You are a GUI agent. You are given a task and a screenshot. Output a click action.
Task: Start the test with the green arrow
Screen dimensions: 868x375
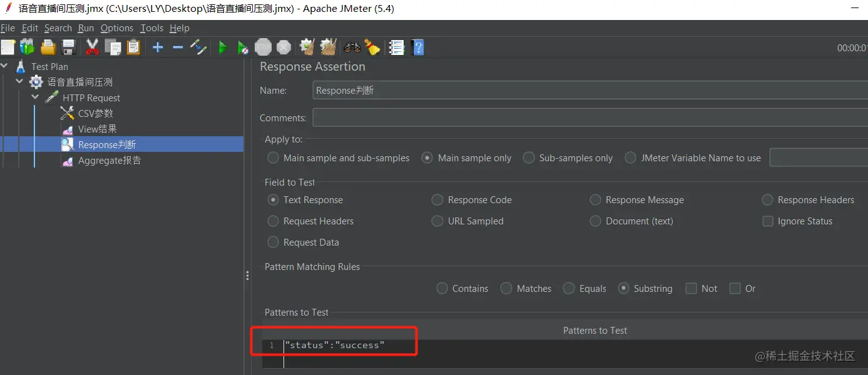point(223,47)
